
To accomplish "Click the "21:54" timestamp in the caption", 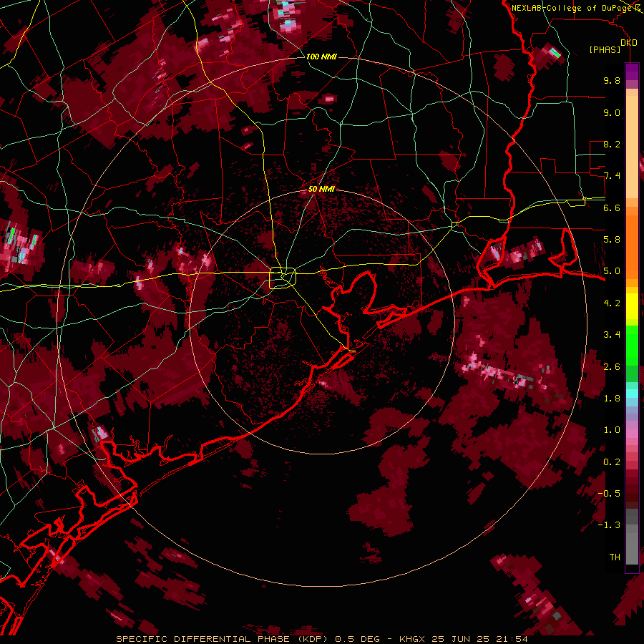I will [x=512, y=639].
